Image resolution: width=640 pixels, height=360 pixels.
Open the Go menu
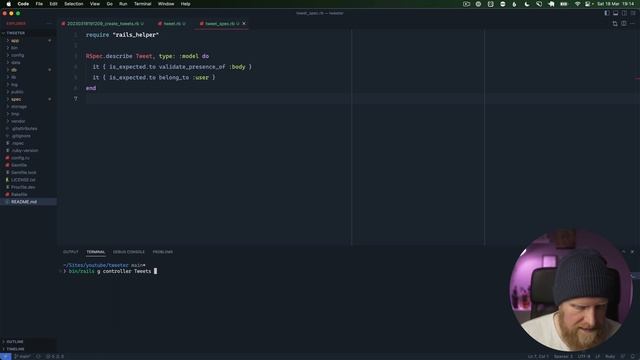tap(109, 4)
